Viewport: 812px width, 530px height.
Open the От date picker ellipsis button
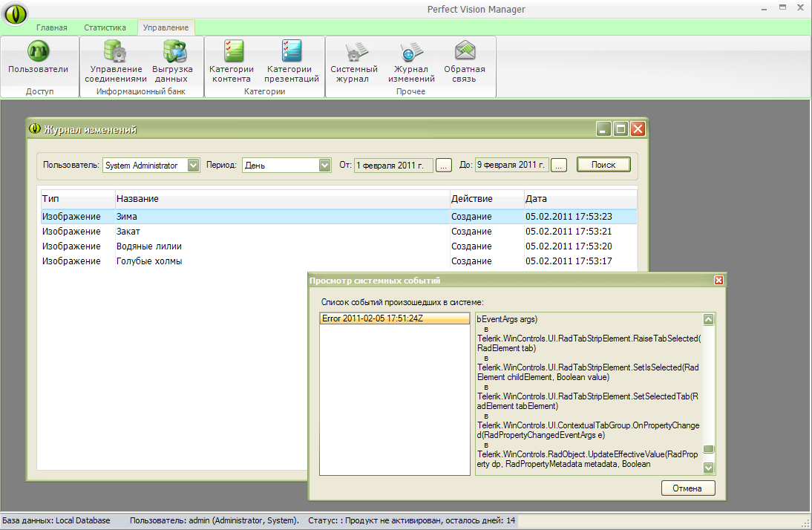click(x=444, y=166)
